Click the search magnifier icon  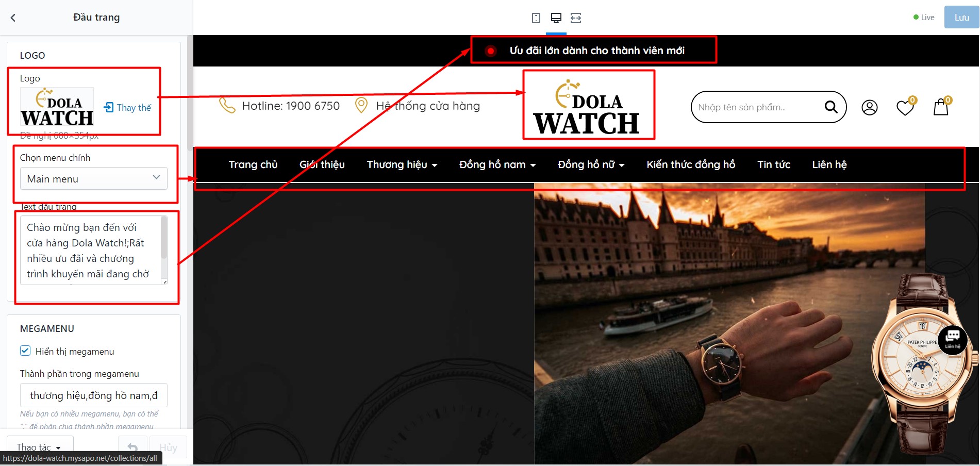831,107
